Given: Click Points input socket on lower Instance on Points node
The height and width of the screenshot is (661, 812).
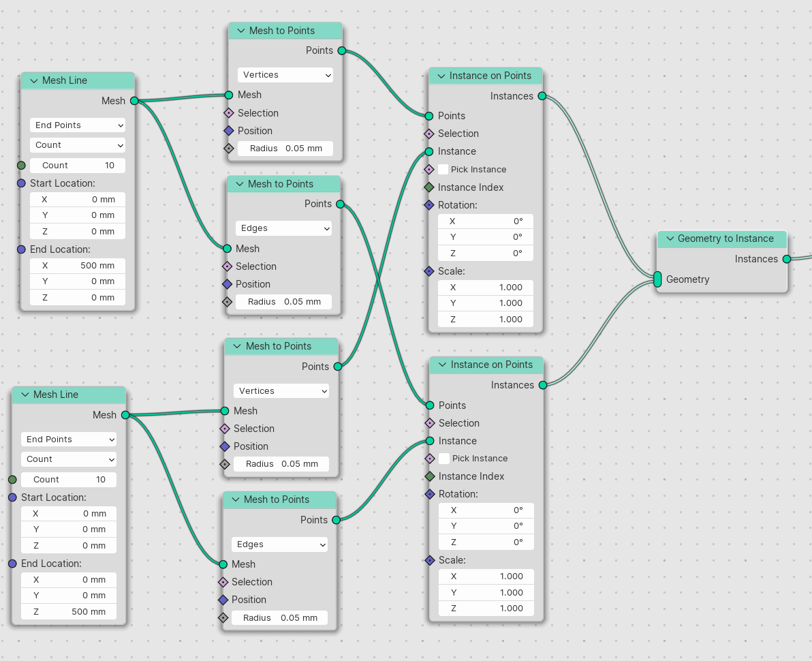Looking at the screenshot, I should [430, 405].
